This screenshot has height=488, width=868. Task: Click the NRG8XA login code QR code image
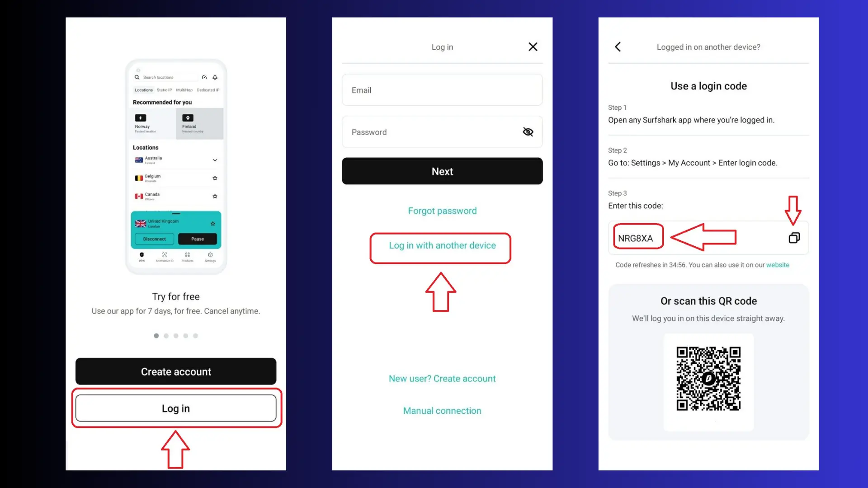tap(708, 378)
